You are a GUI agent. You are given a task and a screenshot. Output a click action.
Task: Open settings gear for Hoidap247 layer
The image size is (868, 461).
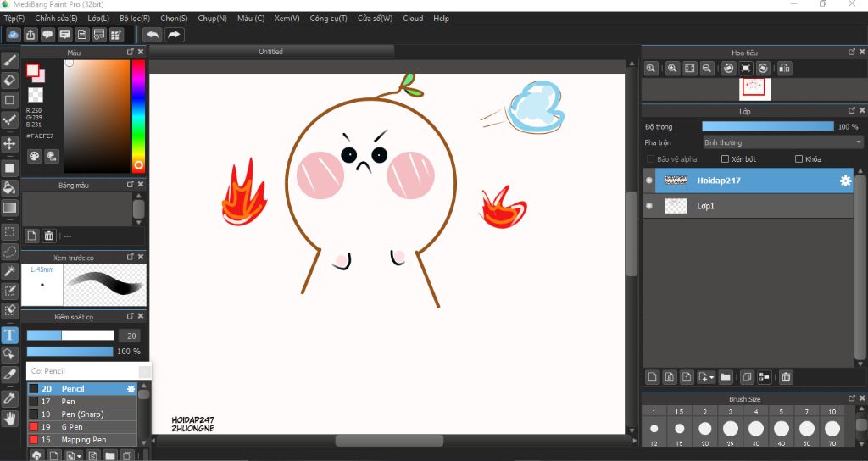(845, 181)
